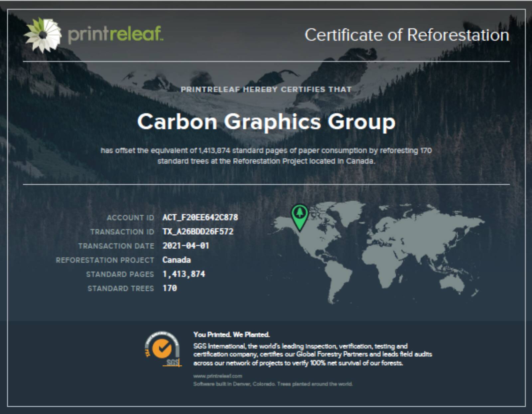This screenshot has width=532, height=414.
Task: Click the PrintReleaf flower logo
Action: coord(43,34)
